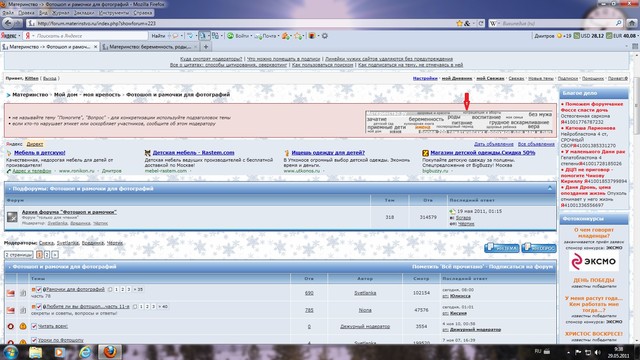Open the Firefox home page icon

(x=631, y=23)
